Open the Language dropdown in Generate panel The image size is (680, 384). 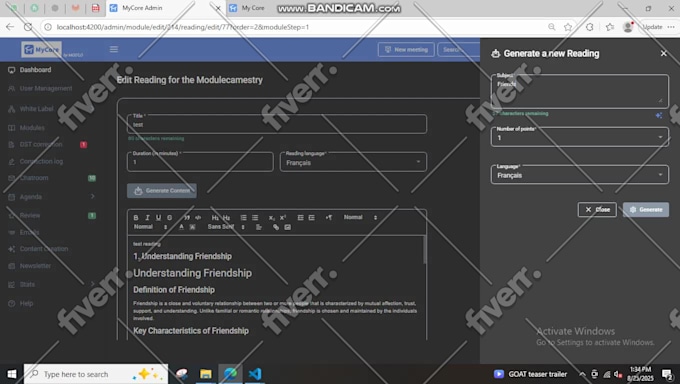(579, 175)
